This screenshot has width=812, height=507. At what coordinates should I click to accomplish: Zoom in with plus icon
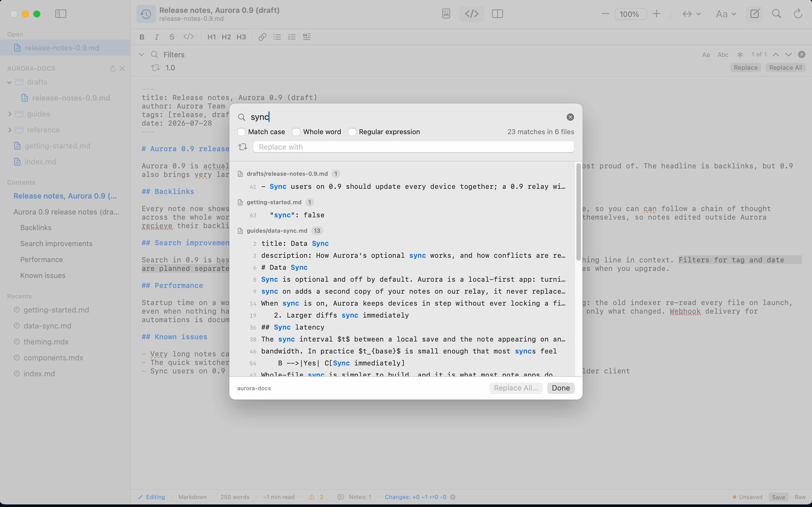657,14
